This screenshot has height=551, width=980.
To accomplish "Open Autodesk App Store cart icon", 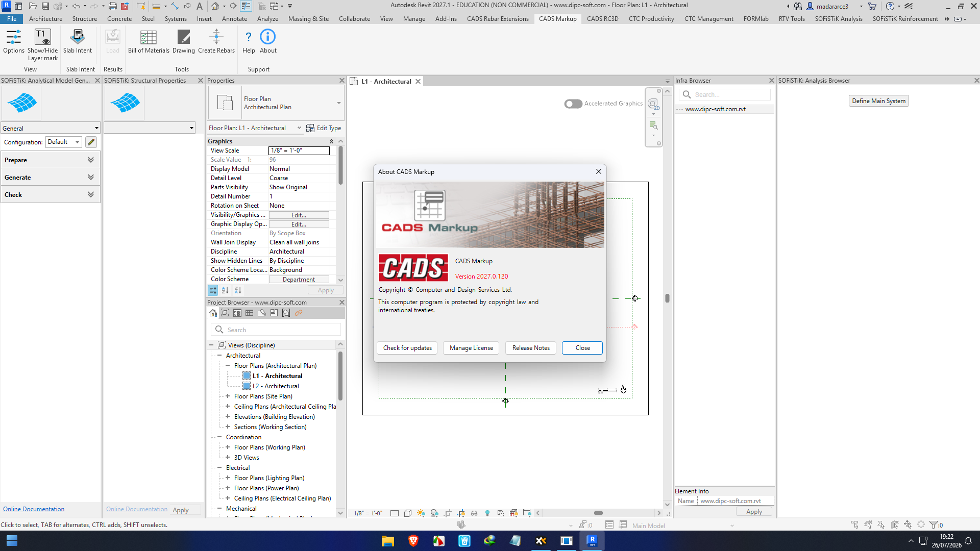I will (872, 6).
